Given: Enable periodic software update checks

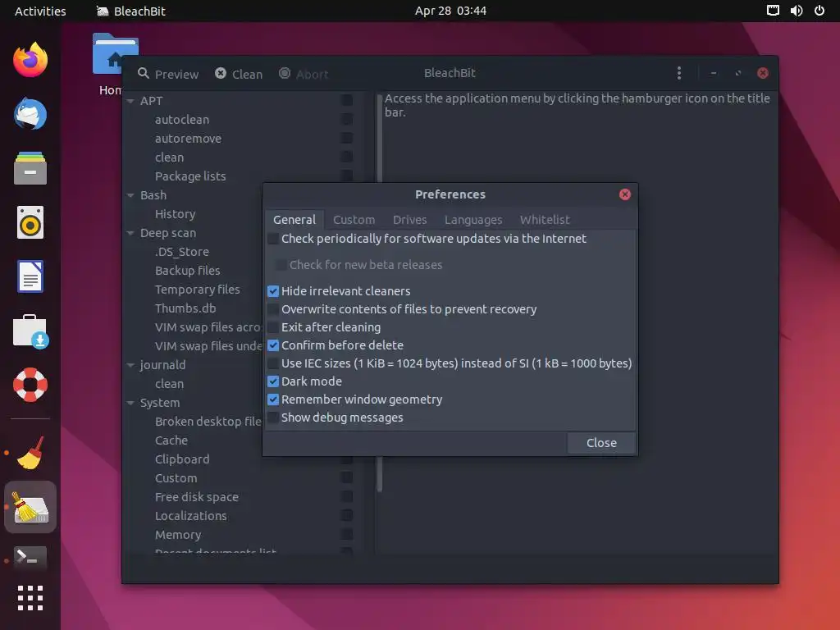Looking at the screenshot, I should tap(272, 239).
